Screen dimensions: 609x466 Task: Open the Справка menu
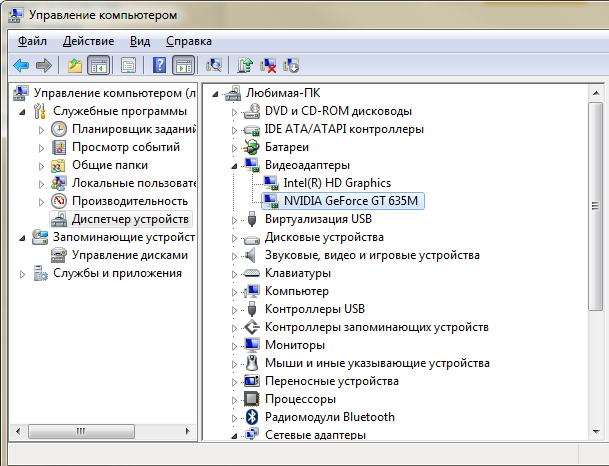pyautogui.click(x=189, y=41)
